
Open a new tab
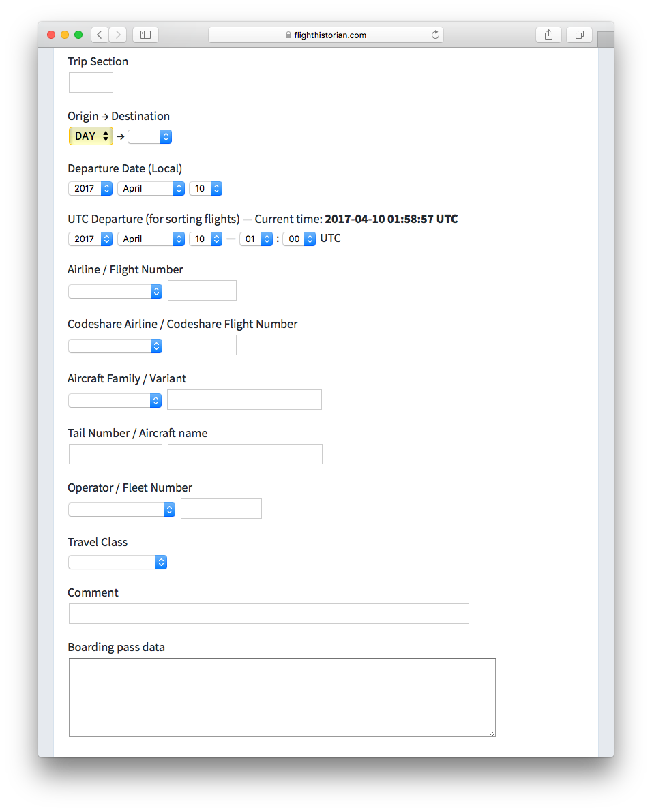coord(606,39)
